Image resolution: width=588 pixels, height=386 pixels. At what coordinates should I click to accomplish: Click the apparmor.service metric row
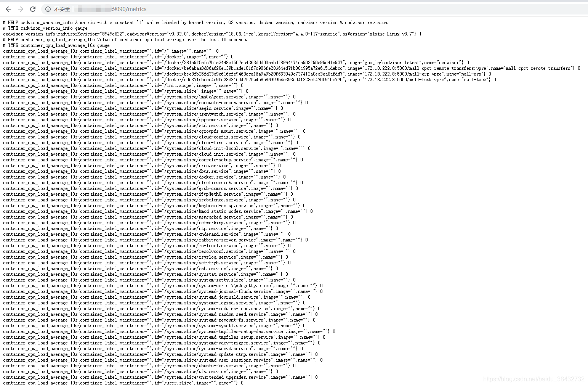click(x=147, y=120)
